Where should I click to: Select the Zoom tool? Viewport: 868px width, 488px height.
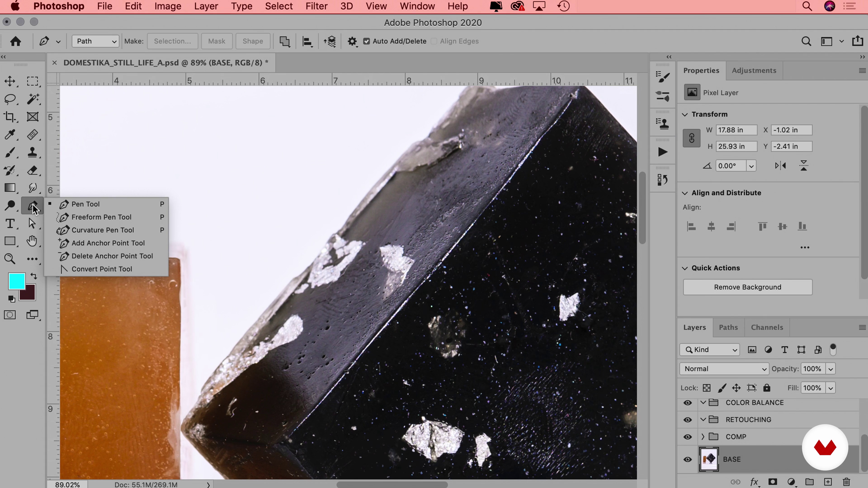(x=10, y=259)
